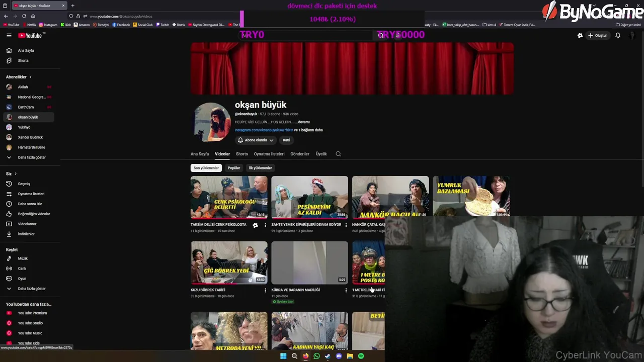The image size is (644, 362).
Task: Switch to Üyelik channel tab
Action: (321, 154)
